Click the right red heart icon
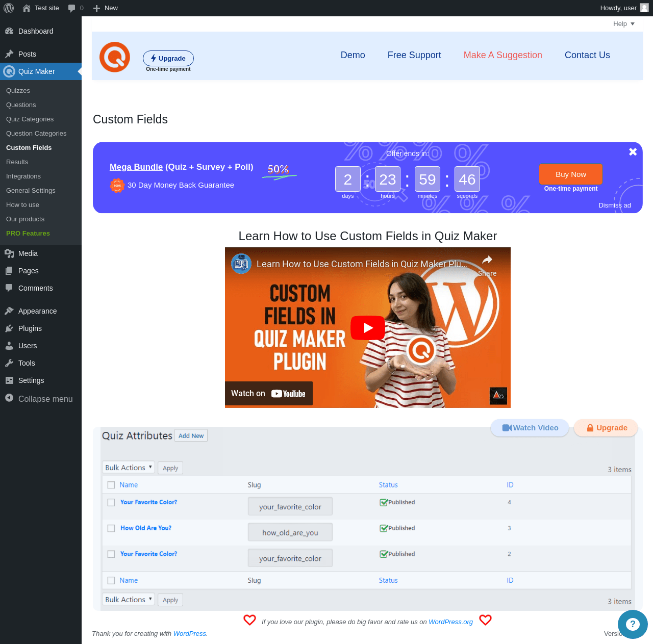The height and width of the screenshot is (644, 653). pyautogui.click(x=486, y=620)
